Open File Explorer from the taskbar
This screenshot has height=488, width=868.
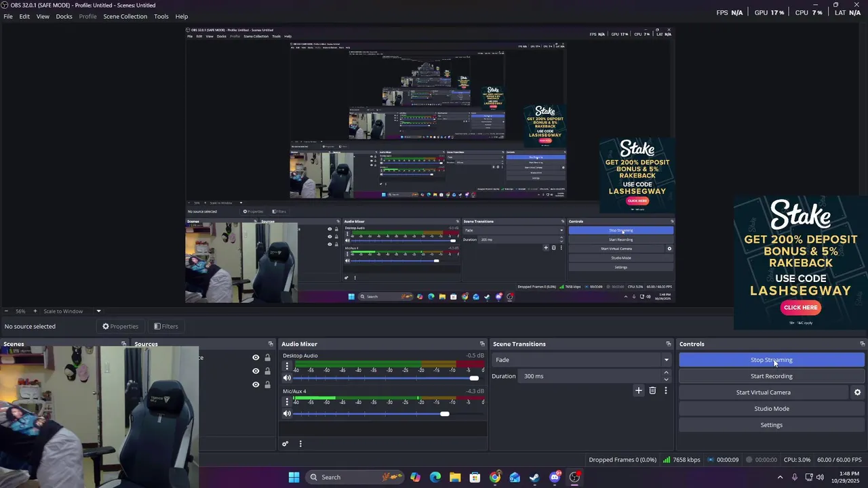point(455,477)
